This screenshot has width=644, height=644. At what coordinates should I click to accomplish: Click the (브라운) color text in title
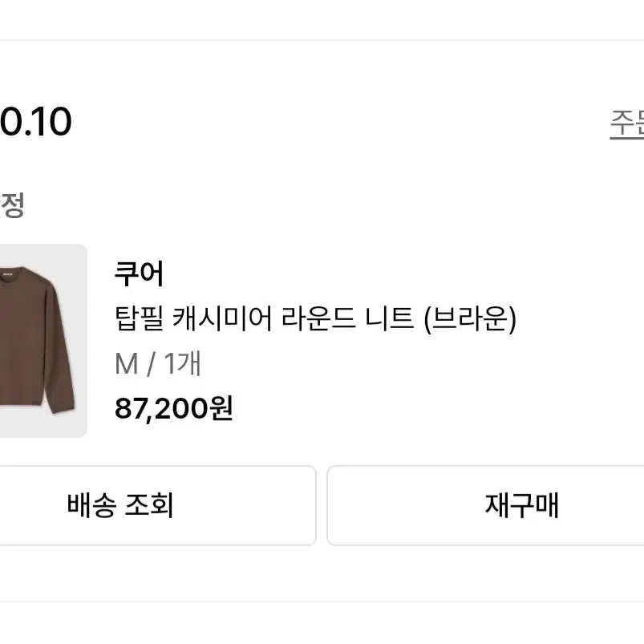point(470,319)
